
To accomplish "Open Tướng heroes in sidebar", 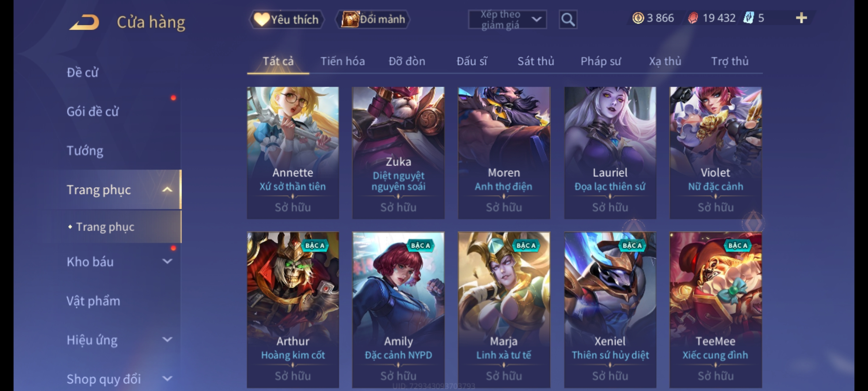I will 85,151.
